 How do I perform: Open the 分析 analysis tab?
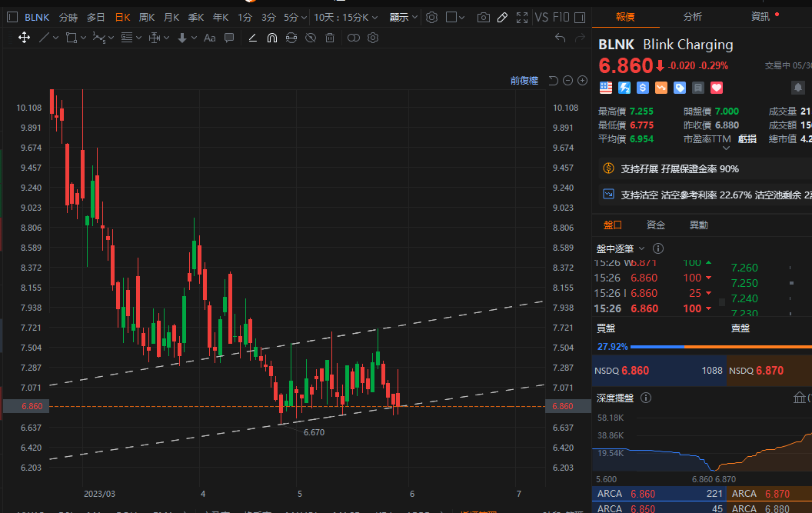(x=692, y=17)
